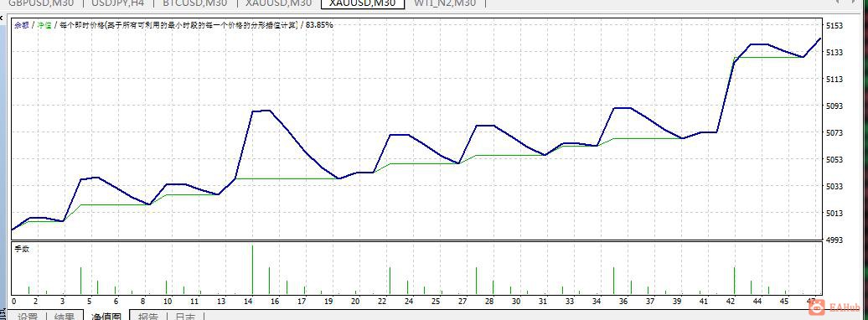Click the x-axis label 28
Image resolution: width=868 pixels, height=320 pixels.
[x=489, y=302]
